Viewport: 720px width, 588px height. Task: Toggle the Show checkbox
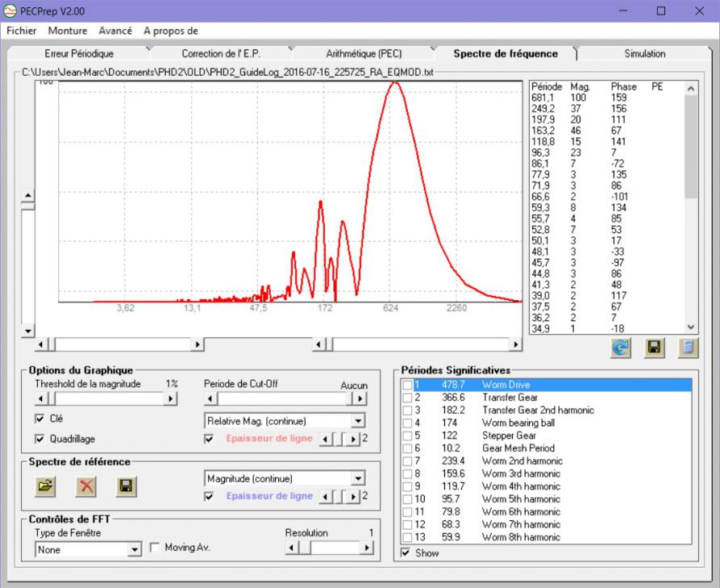406,553
